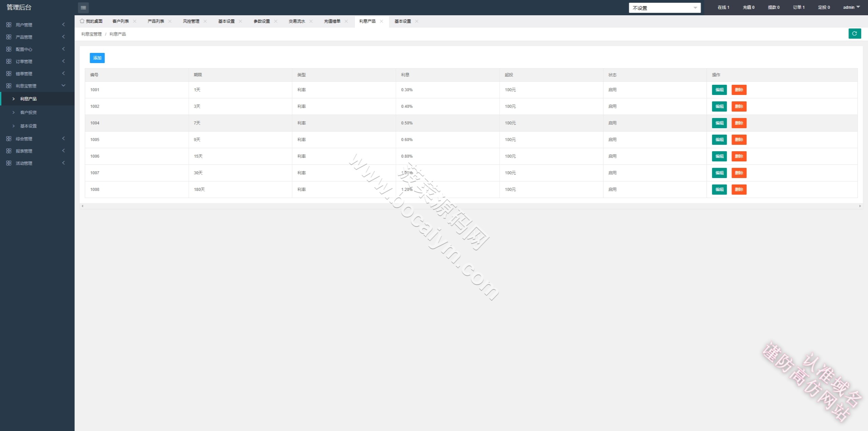The height and width of the screenshot is (431, 868).
Task: Click 删除 for product 1005
Action: tap(739, 140)
